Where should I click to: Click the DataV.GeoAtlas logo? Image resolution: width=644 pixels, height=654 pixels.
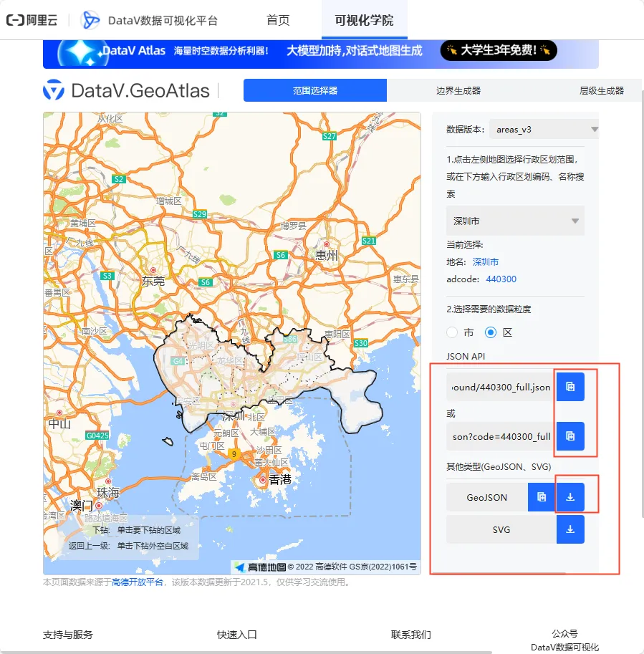pyautogui.click(x=126, y=90)
